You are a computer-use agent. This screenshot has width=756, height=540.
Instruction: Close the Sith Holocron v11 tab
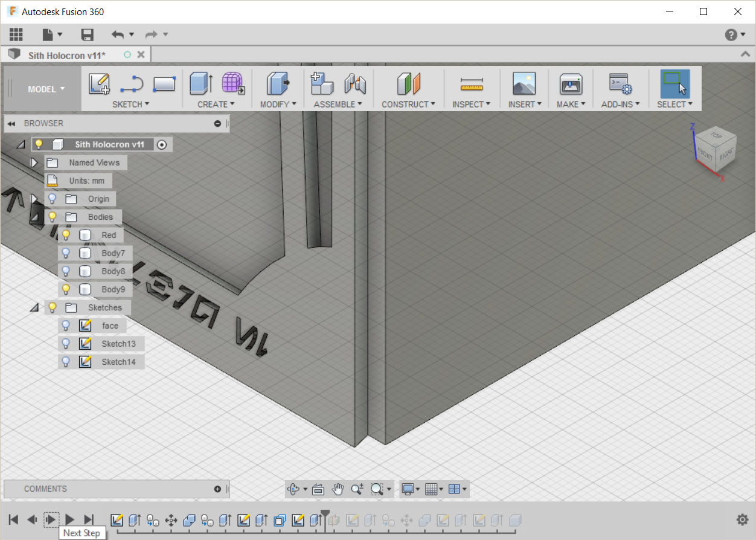pyautogui.click(x=141, y=54)
